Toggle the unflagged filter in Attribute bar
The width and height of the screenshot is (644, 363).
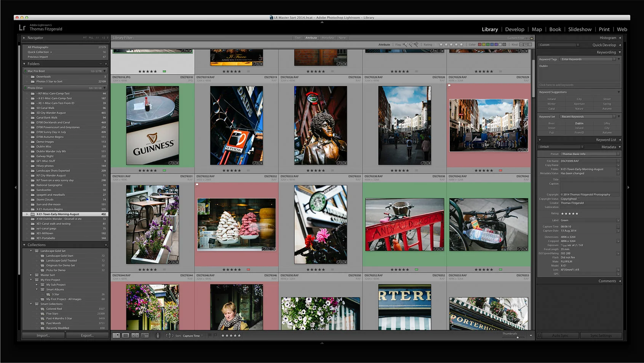(x=411, y=44)
